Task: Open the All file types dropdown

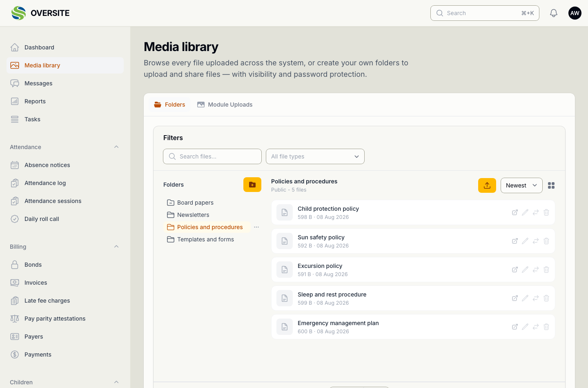Action: coord(315,156)
